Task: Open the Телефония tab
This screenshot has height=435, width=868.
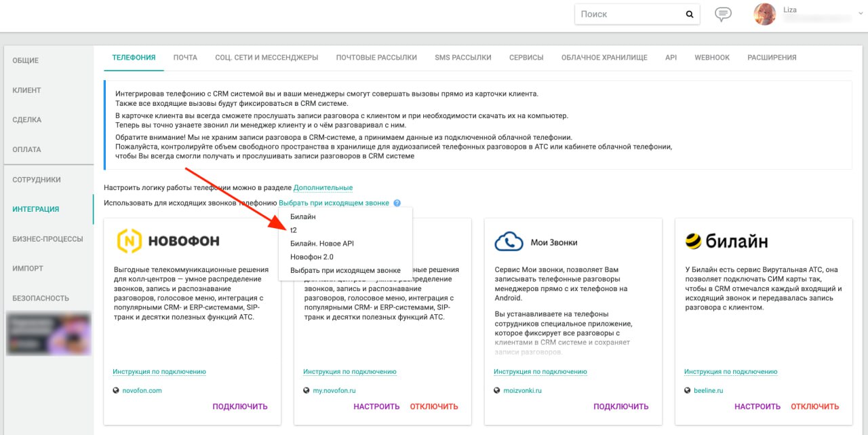Action: [x=134, y=58]
